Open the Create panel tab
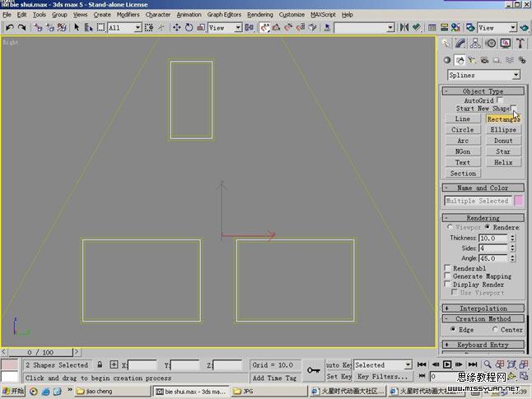Image resolution: width=532 pixels, height=399 pixels. coord(446,44)
